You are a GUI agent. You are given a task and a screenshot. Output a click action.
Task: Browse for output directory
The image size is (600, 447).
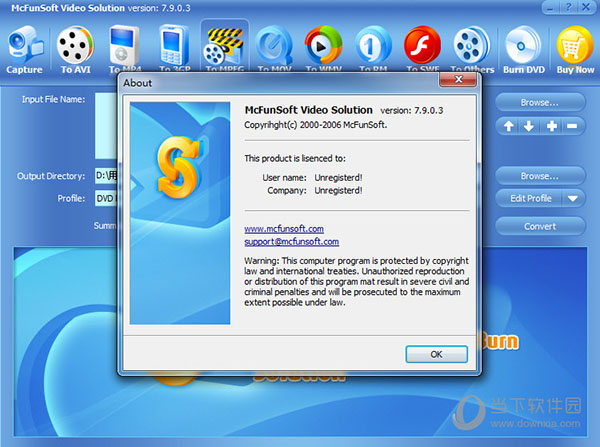click(x=540, y=176)
